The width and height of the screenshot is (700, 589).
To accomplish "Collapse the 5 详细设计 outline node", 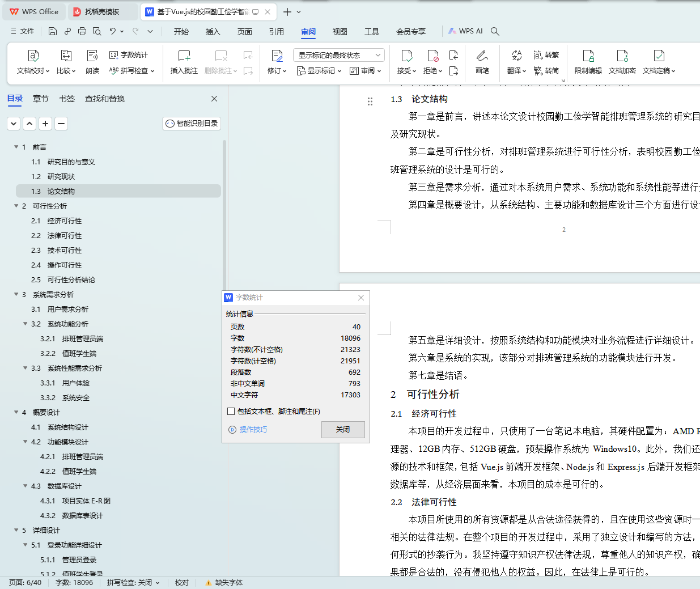I will click(x=16, y=530).
